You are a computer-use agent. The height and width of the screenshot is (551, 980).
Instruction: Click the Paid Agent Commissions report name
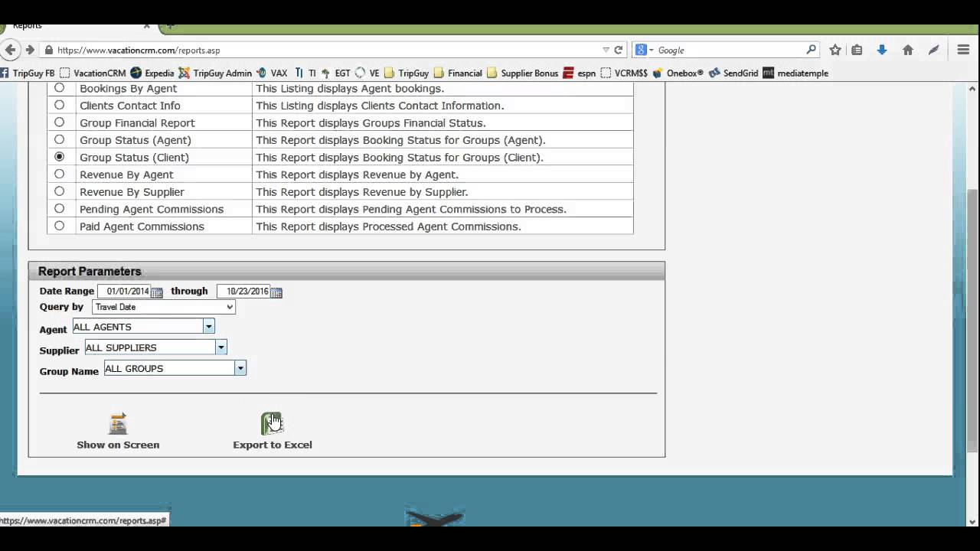click(142, 227)
